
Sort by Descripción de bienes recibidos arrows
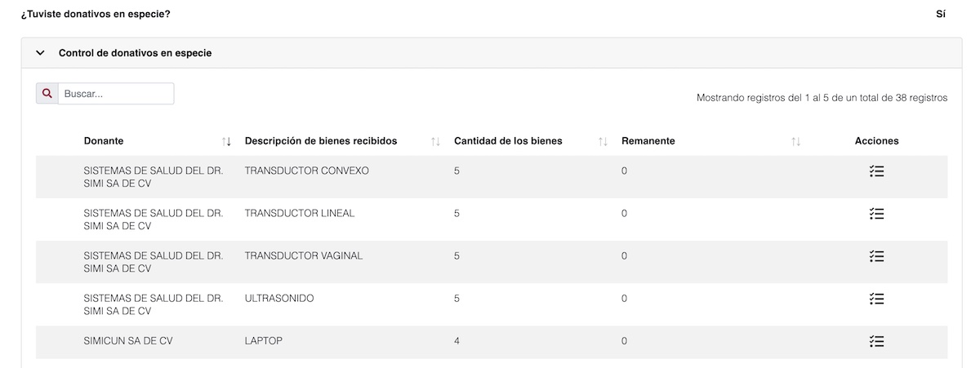(435, 142)
